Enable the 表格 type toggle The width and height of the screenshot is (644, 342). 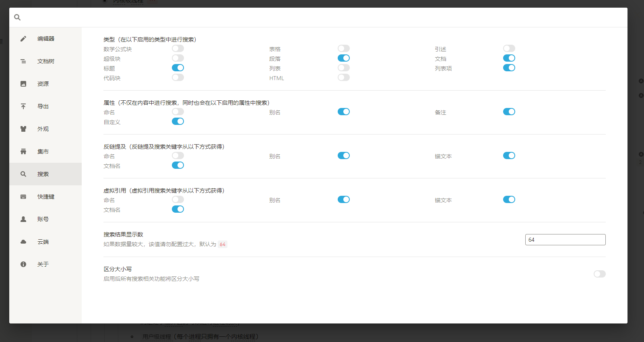coord(344,48)
